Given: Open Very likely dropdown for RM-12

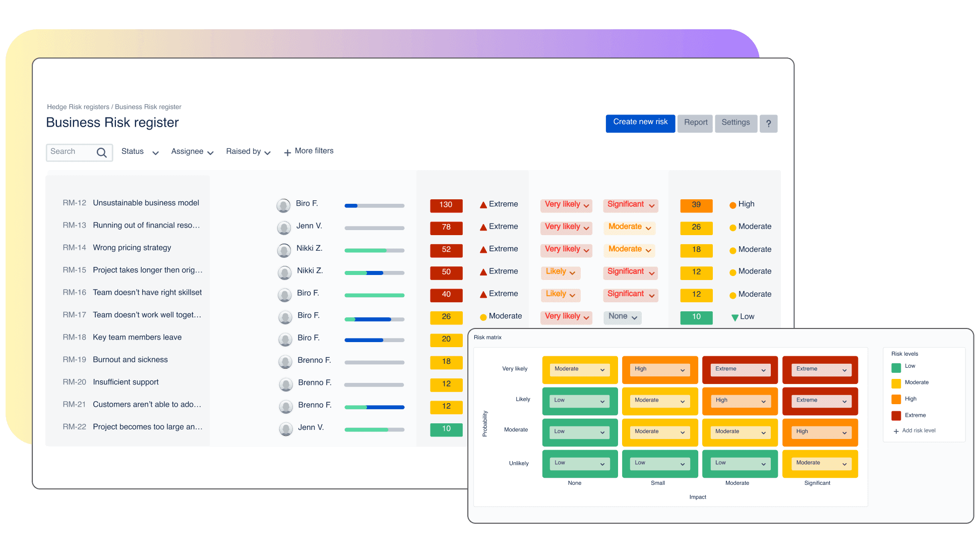Looking at the screenshot, I should 566,205.
